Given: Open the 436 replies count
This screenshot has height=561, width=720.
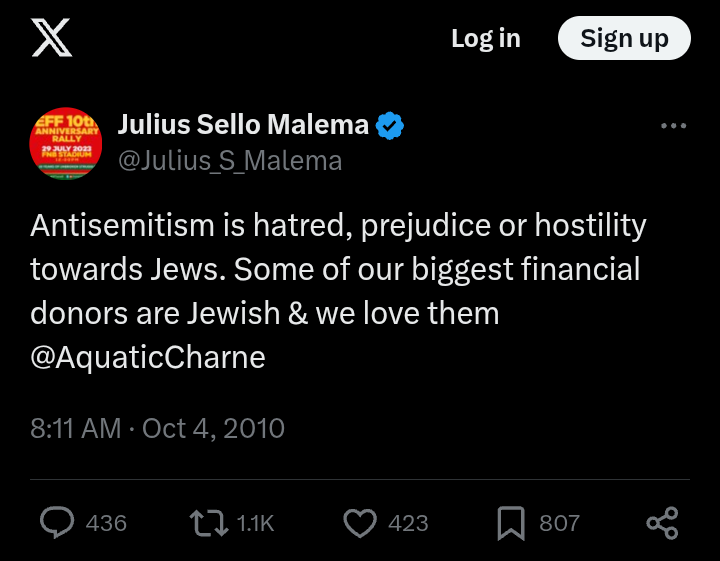Looking at the screenshot, I should (x=106, y=523).
